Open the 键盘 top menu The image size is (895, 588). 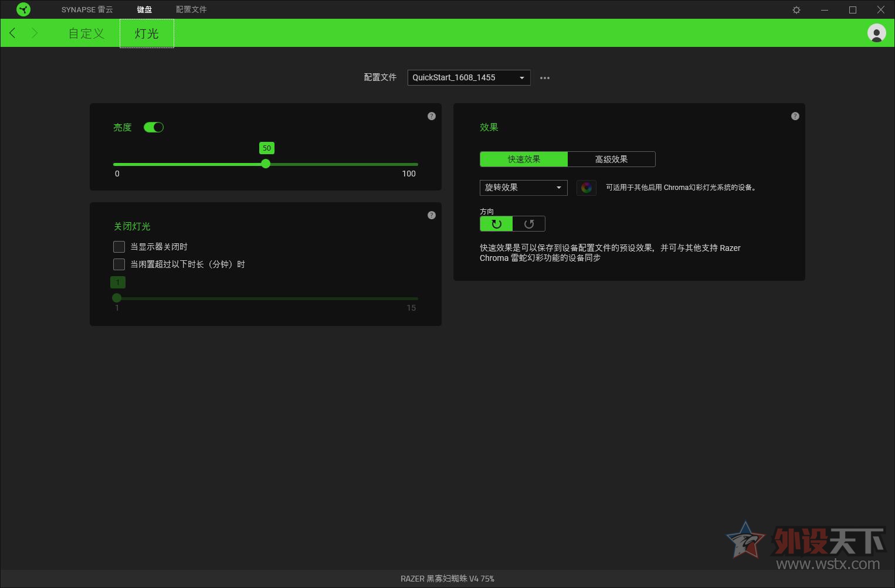pyautogui.click(x=144, y=9)
